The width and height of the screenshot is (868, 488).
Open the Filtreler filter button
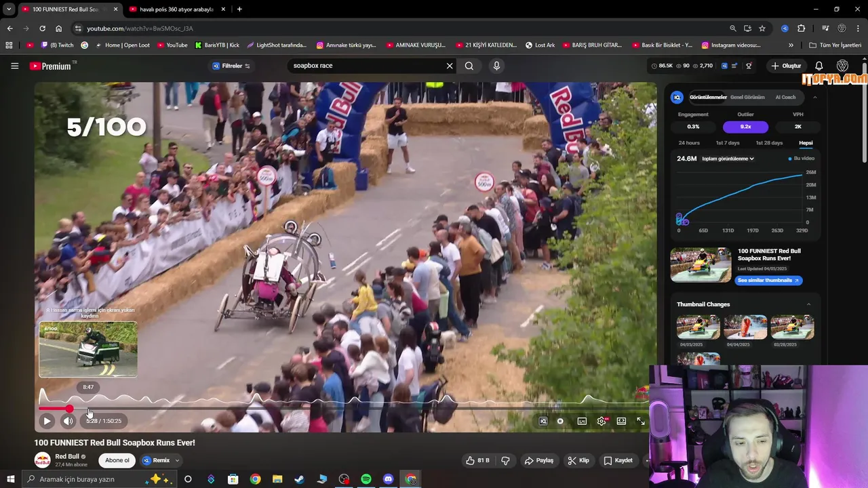point(231,66)
